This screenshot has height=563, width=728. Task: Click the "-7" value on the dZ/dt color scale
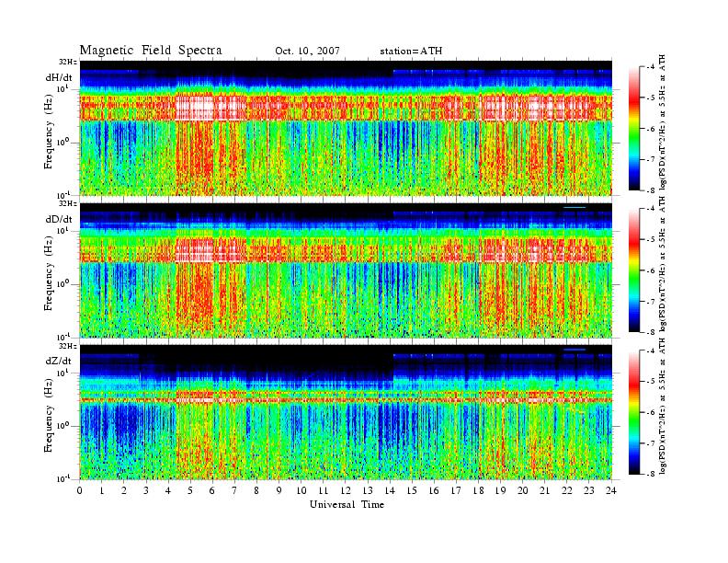coord(651,443)
